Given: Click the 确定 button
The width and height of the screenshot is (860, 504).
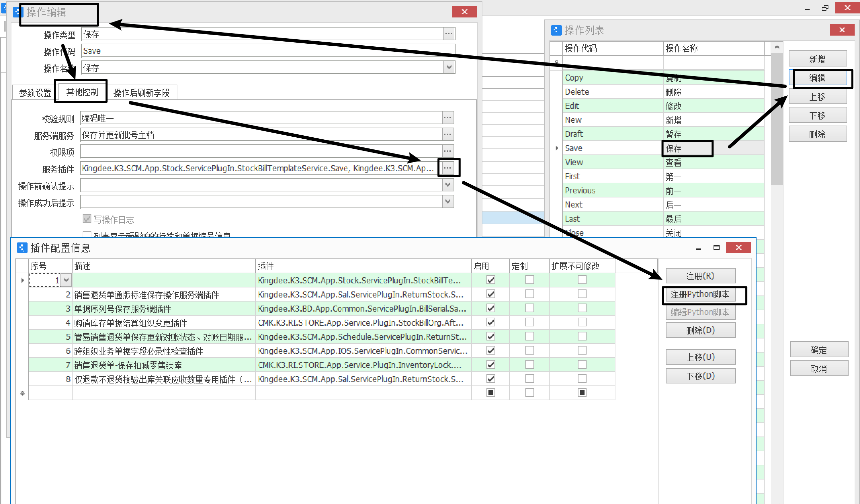Looking at the screenshot, I should tap(819, 350).
